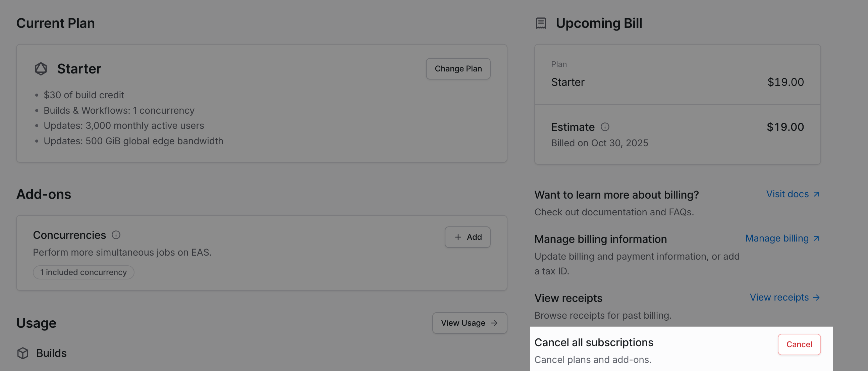Click the Builds cube icon
Image resolution: width=868 pixels, height=371 pixels.
[22, 353]
